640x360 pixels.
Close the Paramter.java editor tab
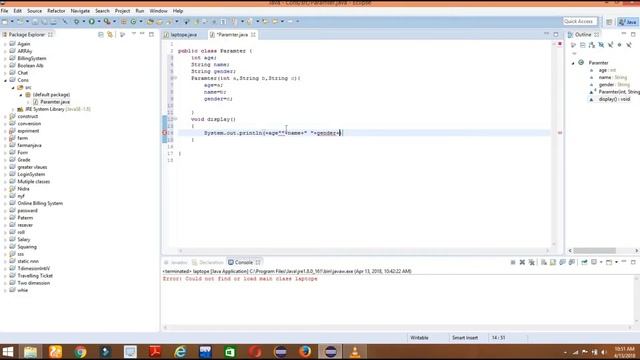[x=253, y=35]
